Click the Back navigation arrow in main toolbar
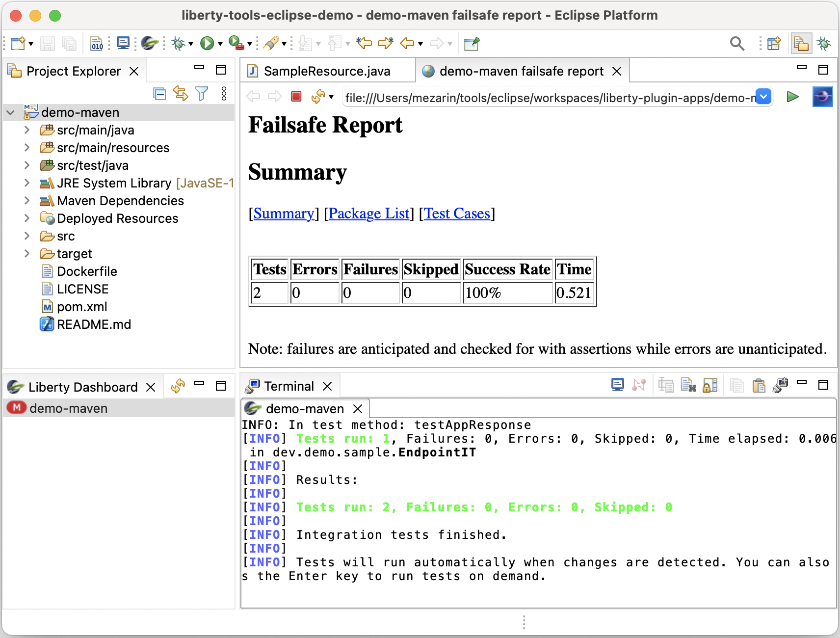This screenshot has height=638, width=840. pyautogui.click(x=407, y=44)
